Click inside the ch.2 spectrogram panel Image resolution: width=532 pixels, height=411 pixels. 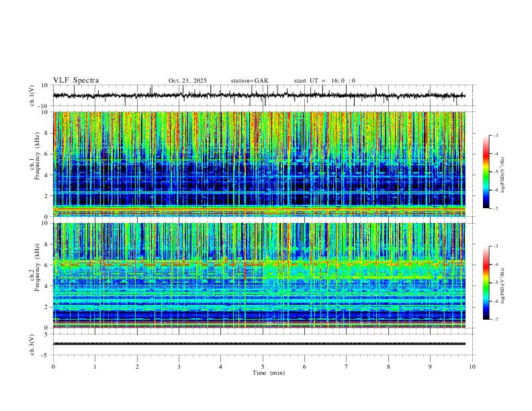point(259,275)
